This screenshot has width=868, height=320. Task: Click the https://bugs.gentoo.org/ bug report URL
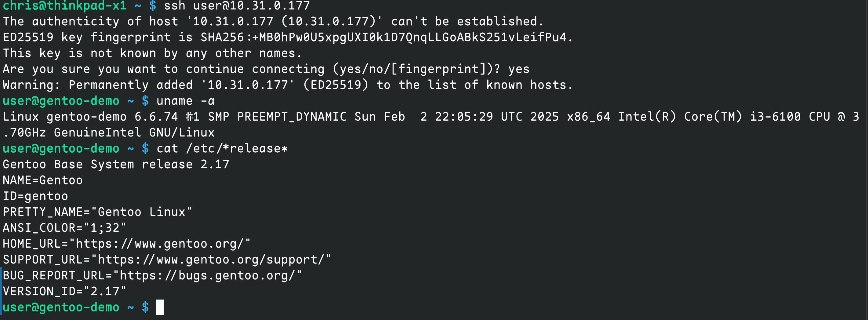coord(207,275)
